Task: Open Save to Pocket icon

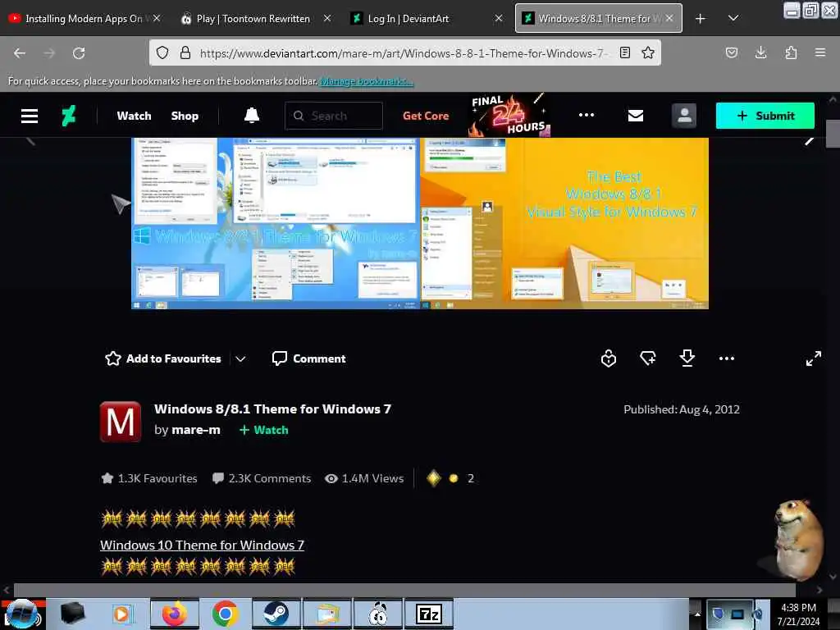Action: 732,52
